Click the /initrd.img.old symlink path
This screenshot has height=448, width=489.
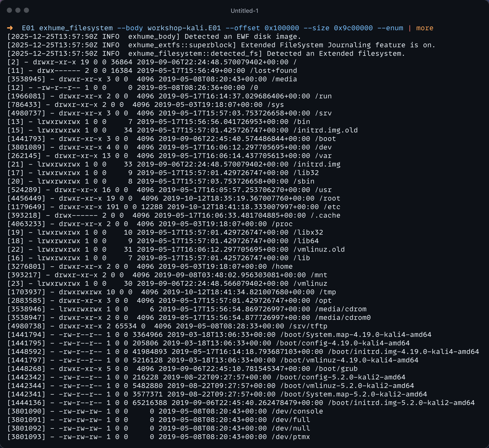coord(325,130)
